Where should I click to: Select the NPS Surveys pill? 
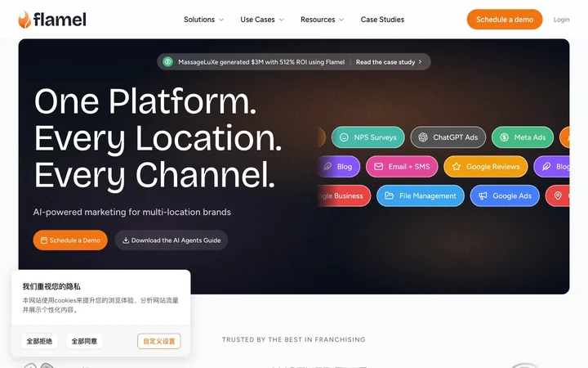[x=367, y=137]
